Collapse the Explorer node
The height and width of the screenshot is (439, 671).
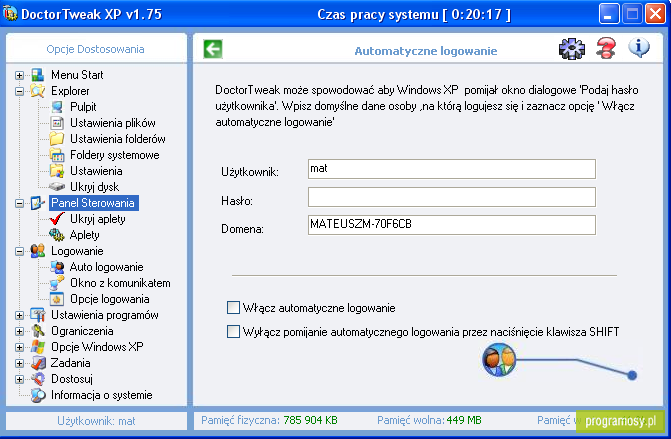pyautogui.click(x=19, y=91)
